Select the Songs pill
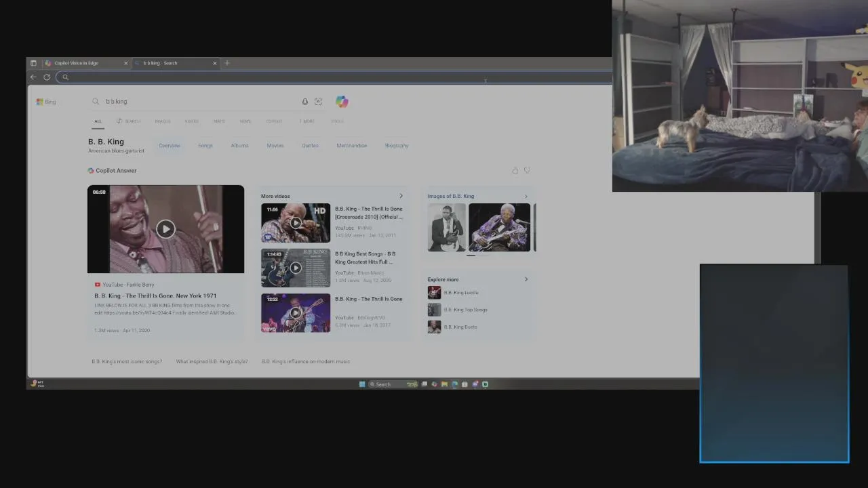The height and width of the screenshot is (488, 868). (x=205, y=146)
